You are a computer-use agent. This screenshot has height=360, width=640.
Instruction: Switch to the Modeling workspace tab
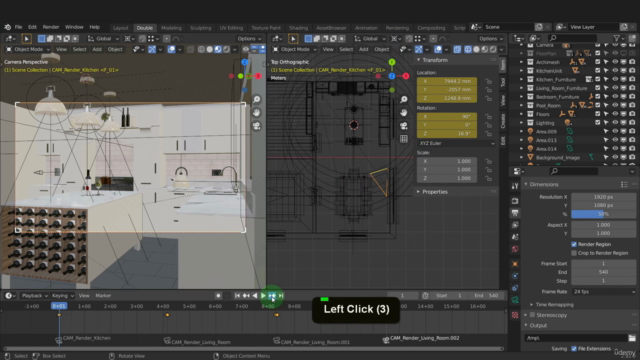pos(171,28)
